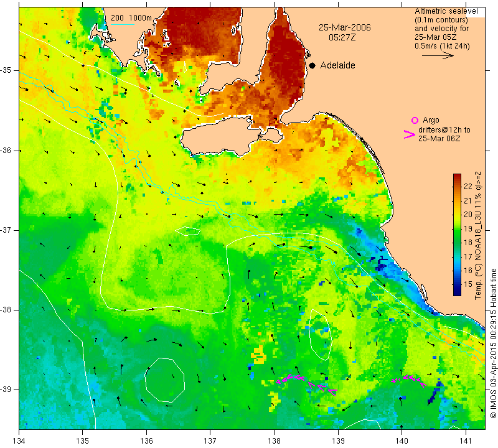Click the date text 25-Mar-2006
Image resolution: width=498 pixels, height=448 pixels.
(345, 27)
